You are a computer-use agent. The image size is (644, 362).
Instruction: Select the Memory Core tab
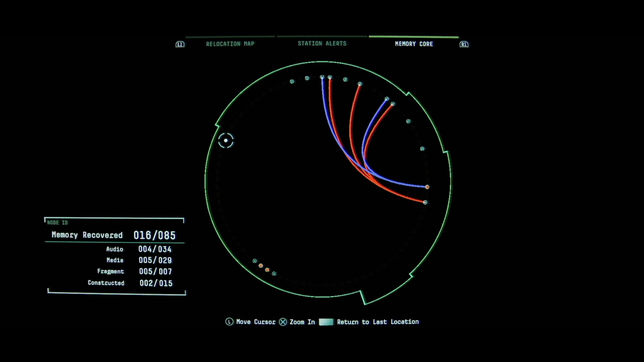click(x=414, y=44)
